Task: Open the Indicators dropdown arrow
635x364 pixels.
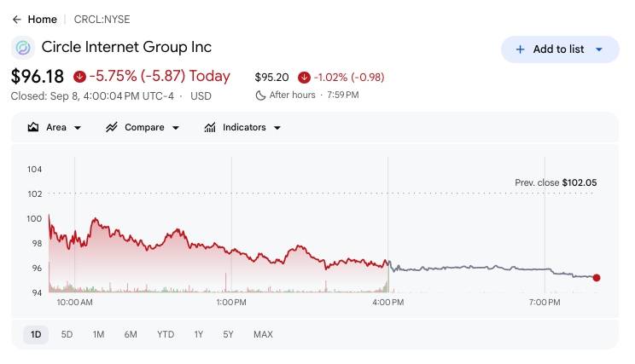Action: [277, 128]
